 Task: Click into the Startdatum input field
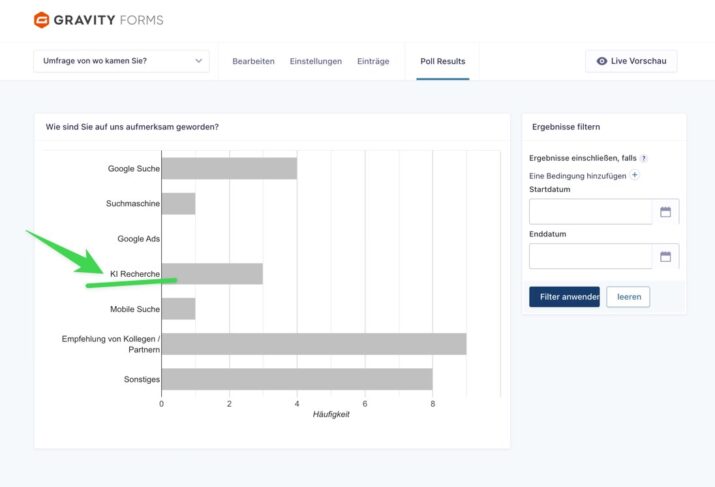(591, 212)
